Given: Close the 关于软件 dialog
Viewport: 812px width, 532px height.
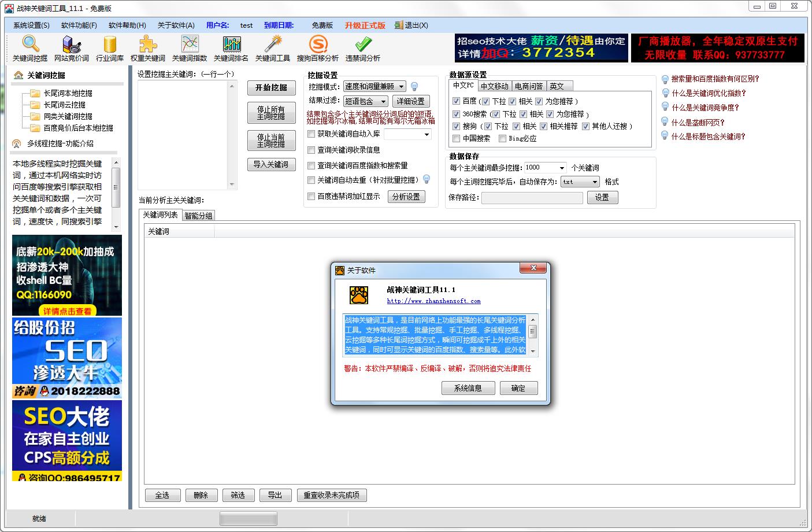Looking at the screenshot, I should (533, 268).
